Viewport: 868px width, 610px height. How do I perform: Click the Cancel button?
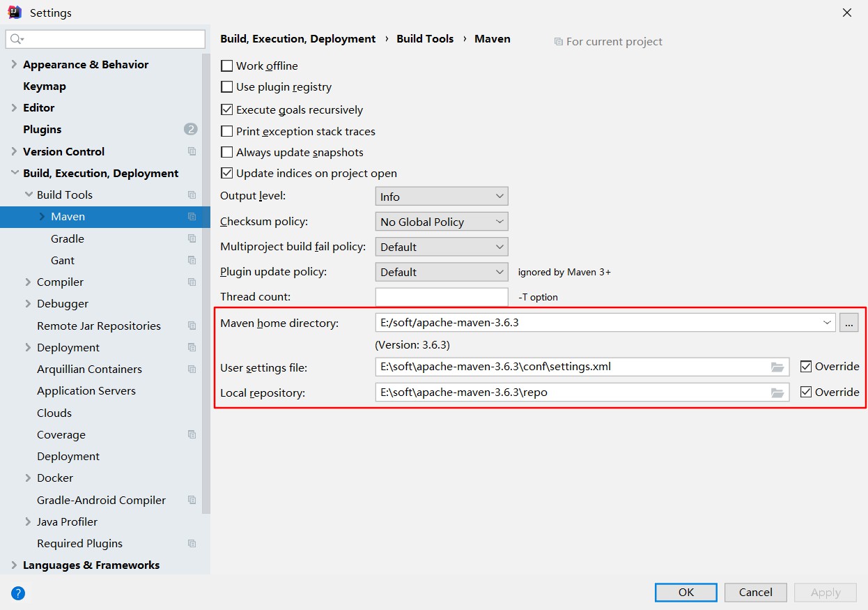point(755,592)
